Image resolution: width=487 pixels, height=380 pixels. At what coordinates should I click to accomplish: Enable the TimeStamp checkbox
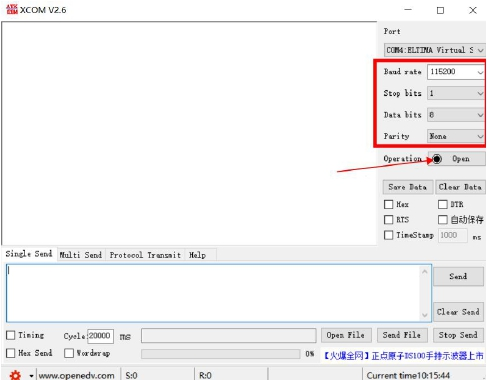(389, 235)
